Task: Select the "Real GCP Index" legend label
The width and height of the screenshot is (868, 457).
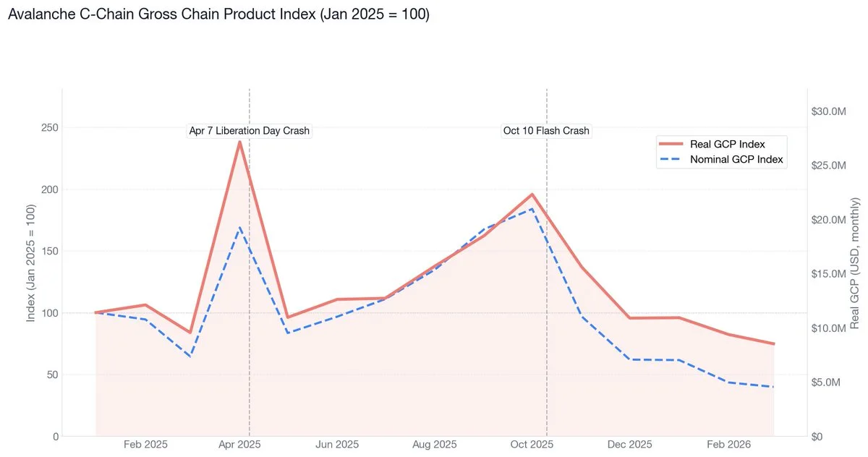Action: (x=727, y=144)
